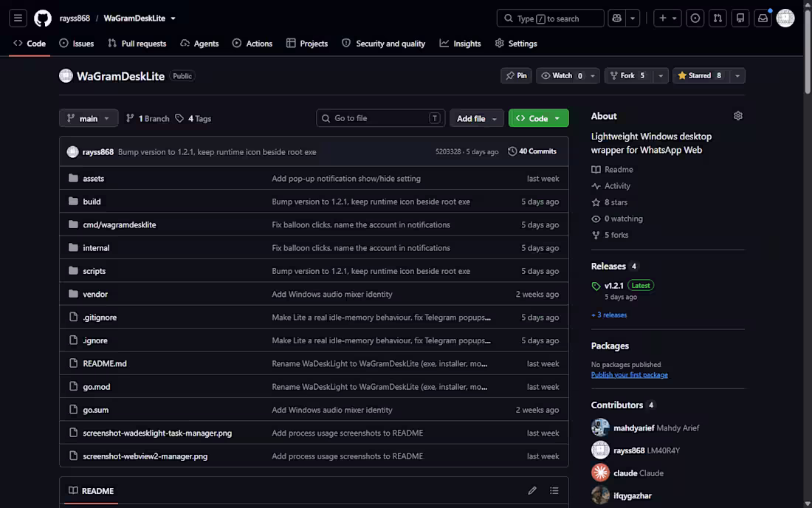
Task: Open the README outline list icon
Action: point(554,490)
